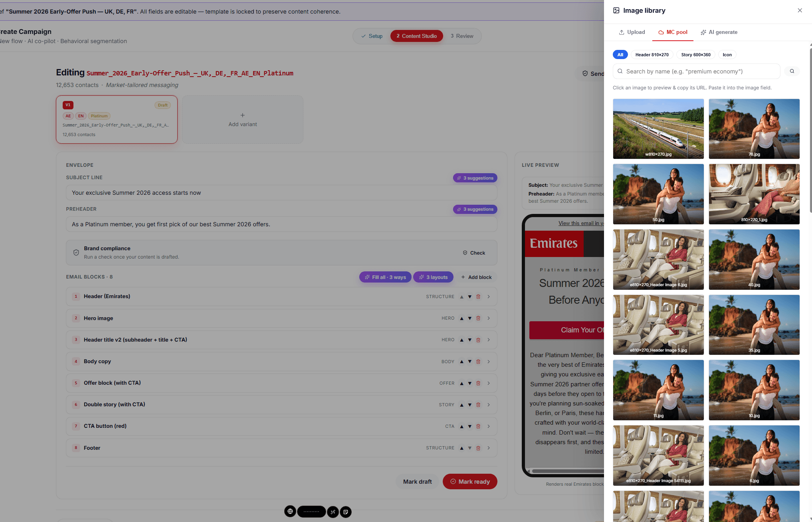The width and height of the screenshot is (812, 522).
Task: Expand the Offer block (with CTA) chevron
Action: (489, 383)
